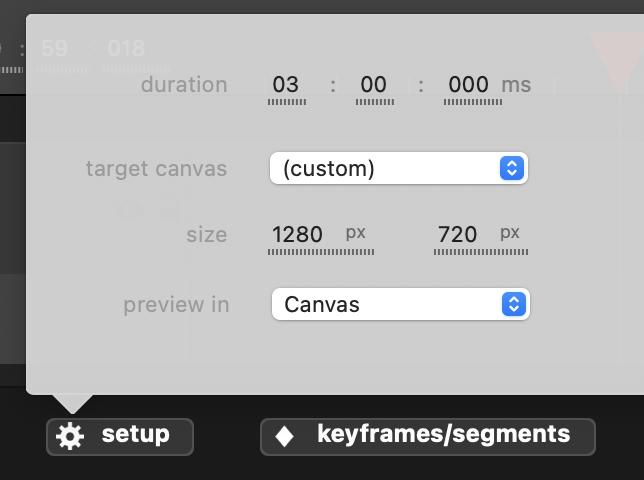This screenshot has height=480, width=644.
Task: Click the "preview in" label
Action: pos(176,304)
